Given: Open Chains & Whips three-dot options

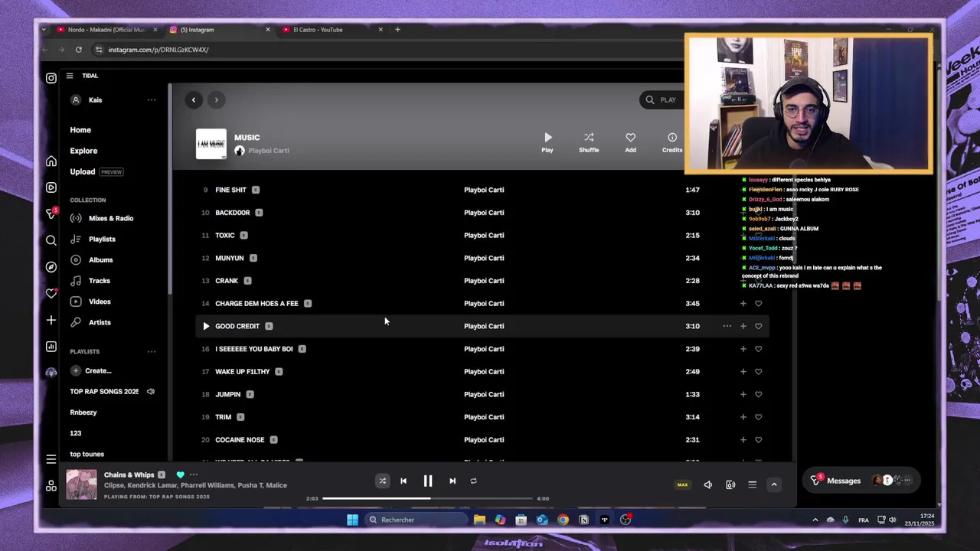Looking at the screenshot, I should [194, 475].
